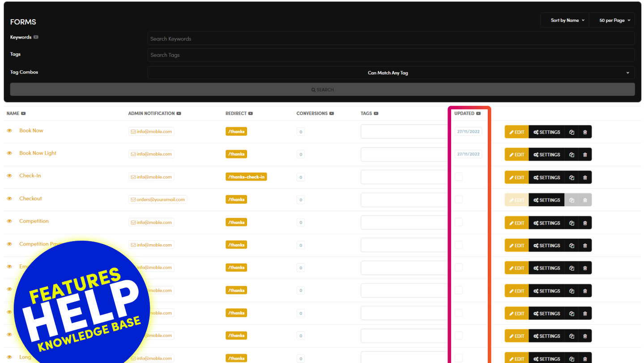Click the tags field for Check-In row
The height and width of the screenshot is (363, 644).
pyautogui.click(x=404, y=177)
